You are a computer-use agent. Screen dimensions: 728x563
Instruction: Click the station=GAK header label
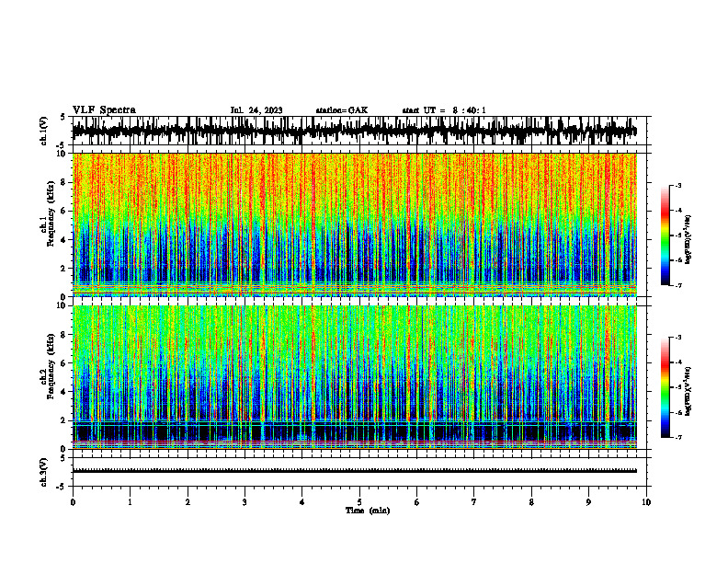342,110
